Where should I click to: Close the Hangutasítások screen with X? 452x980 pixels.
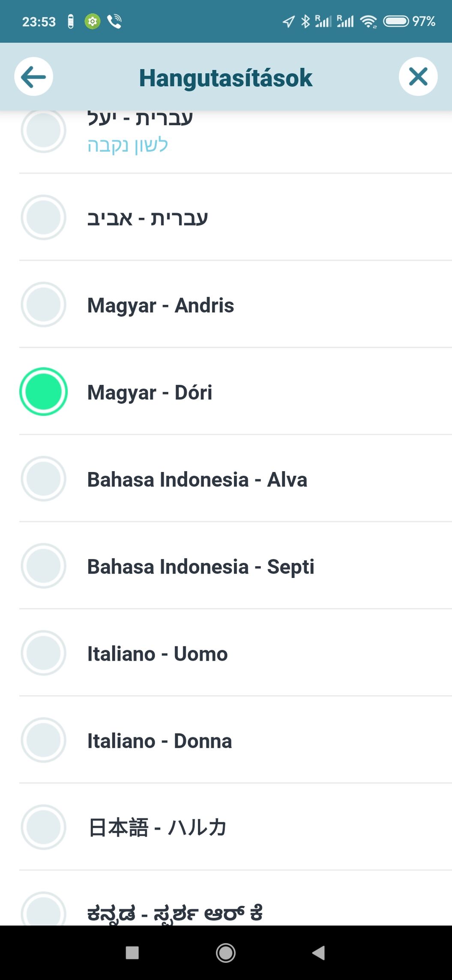point(418,77)
